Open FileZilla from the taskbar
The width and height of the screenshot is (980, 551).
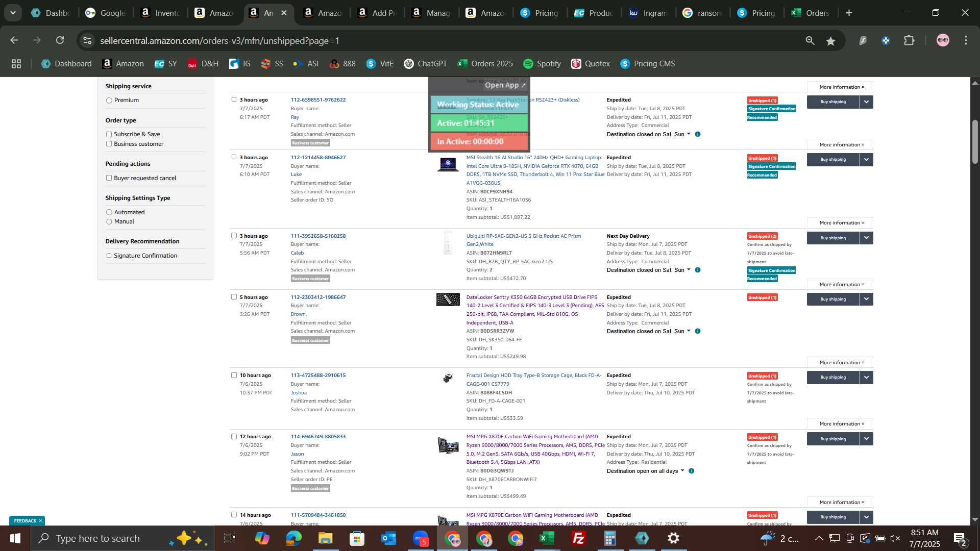pyautogui.click(x=578, y=538)
